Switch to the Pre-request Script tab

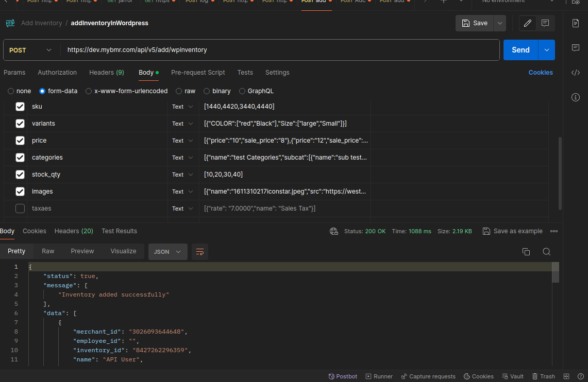198,73
